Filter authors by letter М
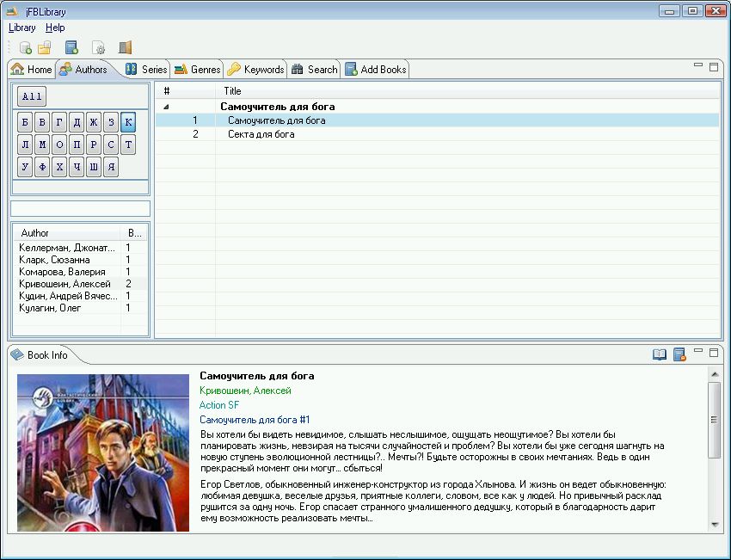Viewport: 731px width, 560px height. click(42, 145)
